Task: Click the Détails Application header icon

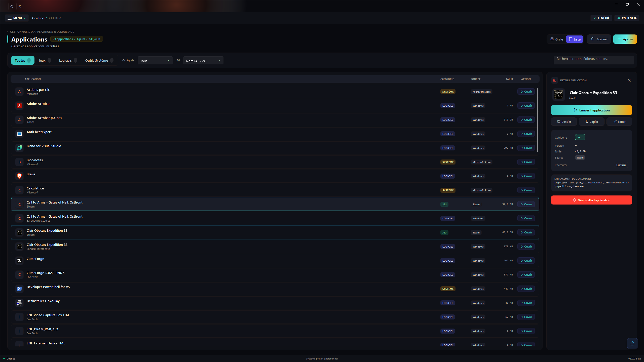Action: click(x=555, y=80)
